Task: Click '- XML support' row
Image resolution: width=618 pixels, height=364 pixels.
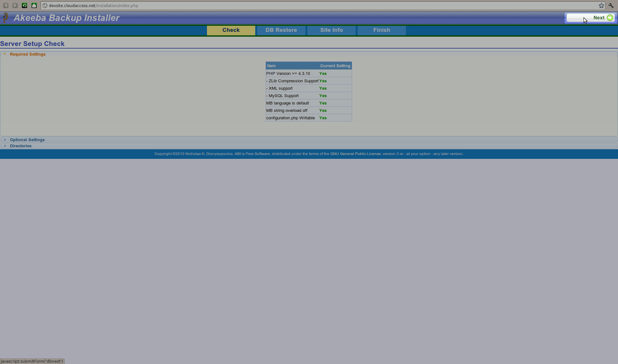Action: click(309, 88)
